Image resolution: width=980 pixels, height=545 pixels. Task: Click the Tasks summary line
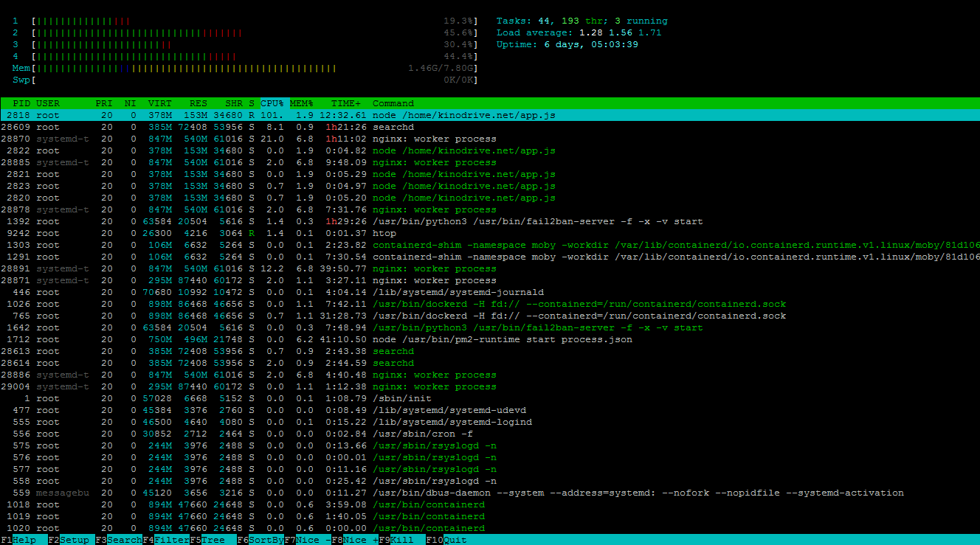[582, 21]
